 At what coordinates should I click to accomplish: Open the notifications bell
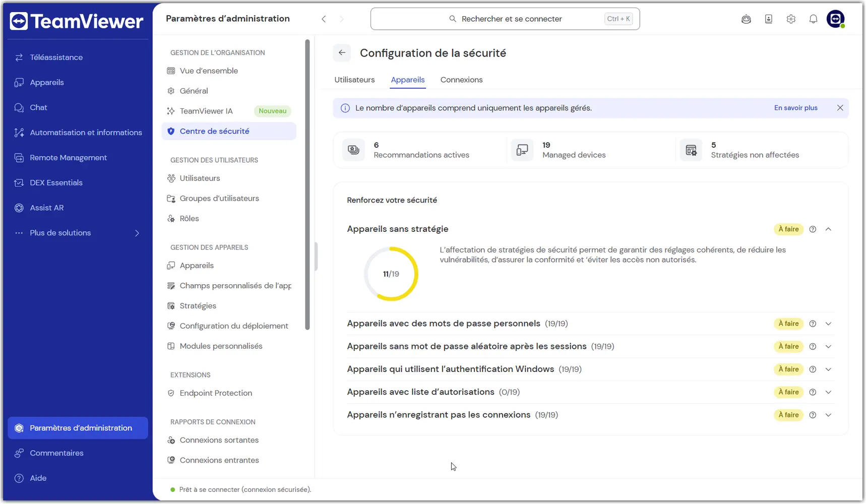[x=813, y=19]
